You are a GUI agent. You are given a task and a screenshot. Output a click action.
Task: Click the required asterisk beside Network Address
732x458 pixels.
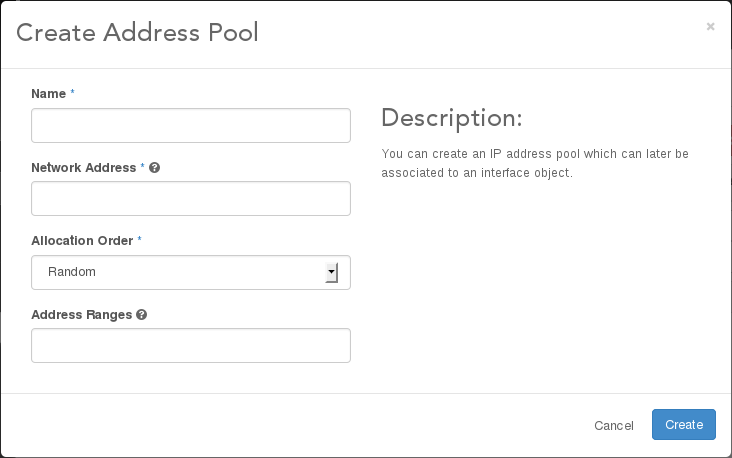142,167
